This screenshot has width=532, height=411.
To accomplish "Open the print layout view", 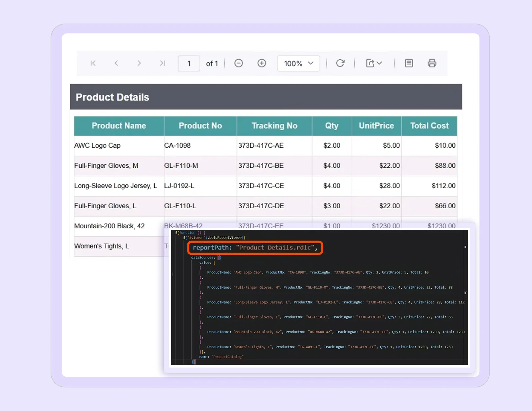I will [x=409, y=63].
